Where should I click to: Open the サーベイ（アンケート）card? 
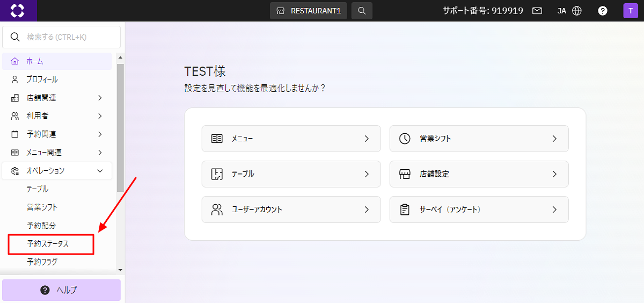(x=479, y=210)
